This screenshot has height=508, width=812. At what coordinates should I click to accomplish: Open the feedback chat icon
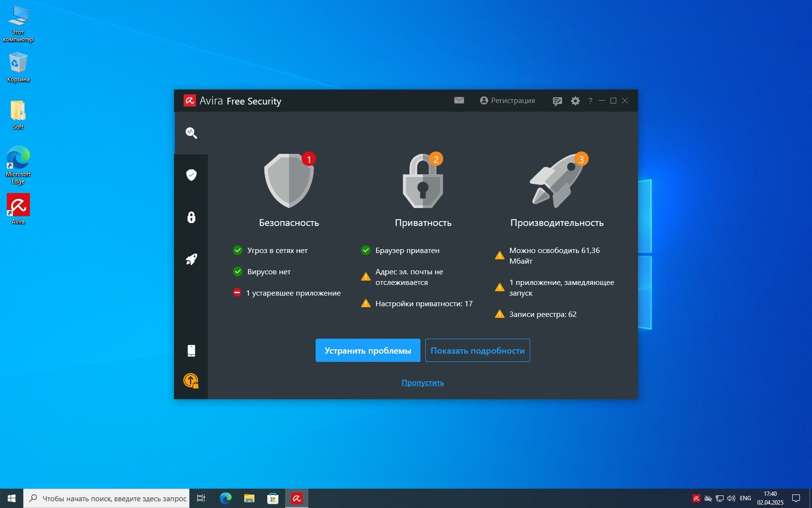(x=557, y=101)
